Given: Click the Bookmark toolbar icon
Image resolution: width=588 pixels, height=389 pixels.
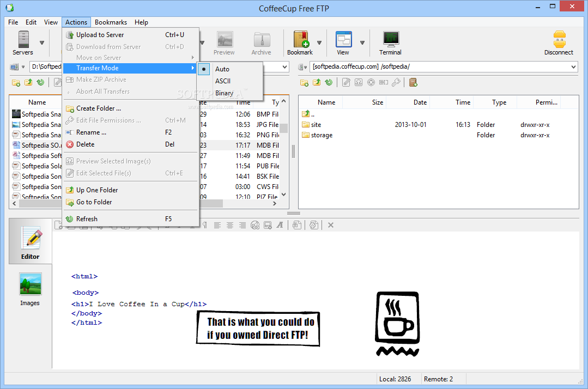Looking at the screenshot, I should [300, 42].
